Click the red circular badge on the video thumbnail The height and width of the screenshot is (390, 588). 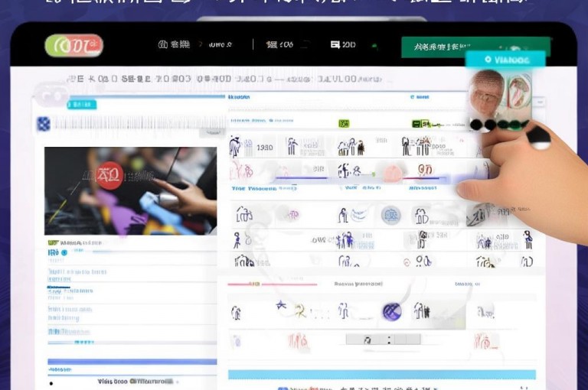109,175
